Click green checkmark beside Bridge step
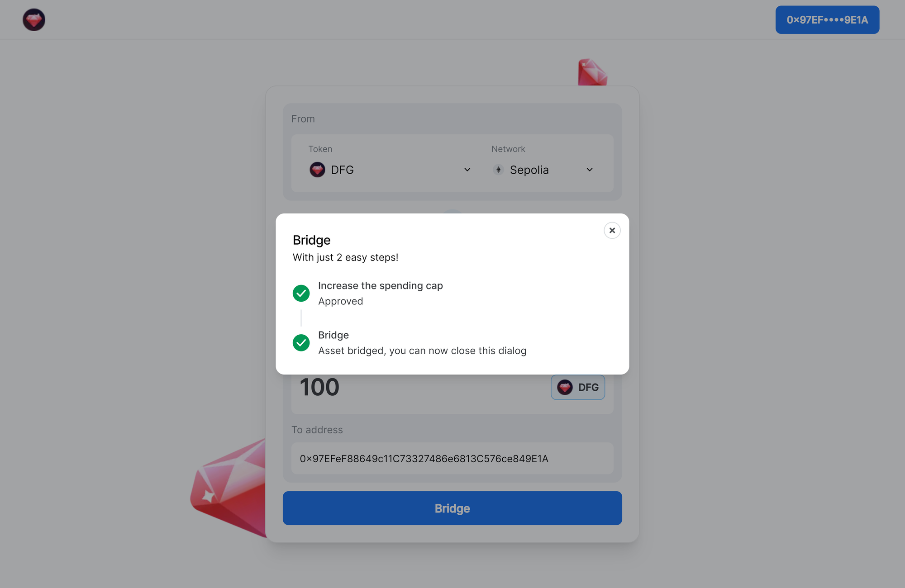 [301, 342]
